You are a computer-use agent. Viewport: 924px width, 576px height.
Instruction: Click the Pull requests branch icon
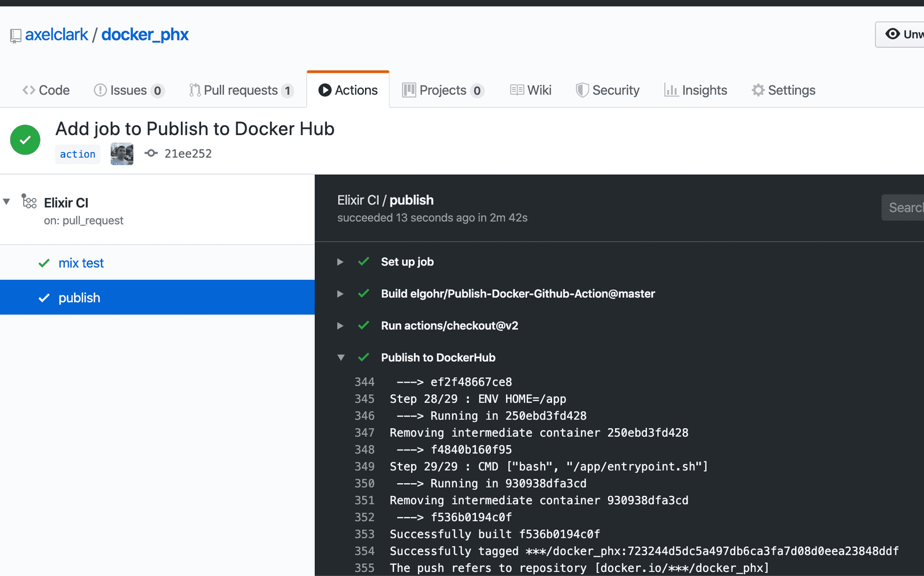195,90
